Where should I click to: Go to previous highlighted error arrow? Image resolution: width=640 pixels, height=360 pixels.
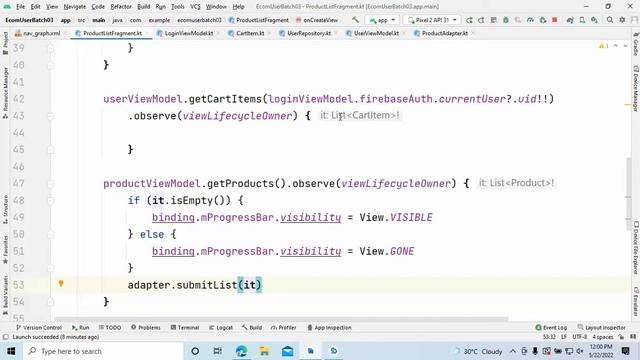pos(616,46)
